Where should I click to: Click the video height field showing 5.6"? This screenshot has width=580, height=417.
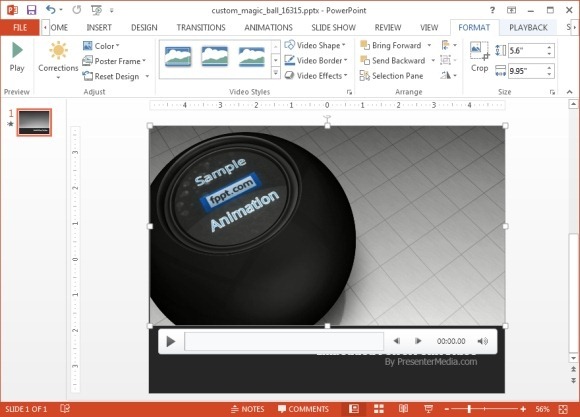pyautogui.click(x=527, y=51)
